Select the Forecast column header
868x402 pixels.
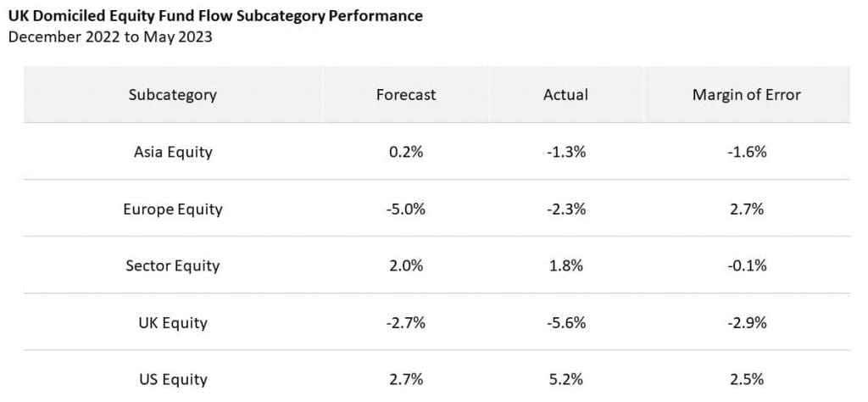point(406,95)
